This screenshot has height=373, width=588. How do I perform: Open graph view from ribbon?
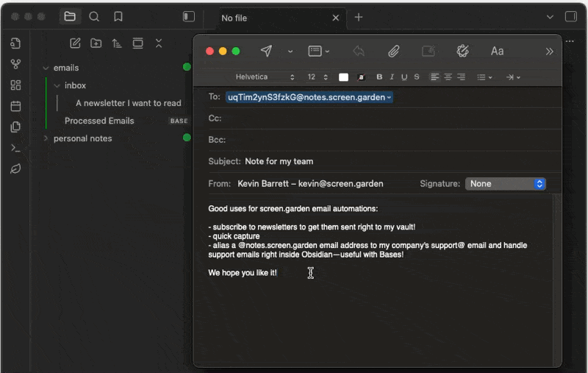15,64
